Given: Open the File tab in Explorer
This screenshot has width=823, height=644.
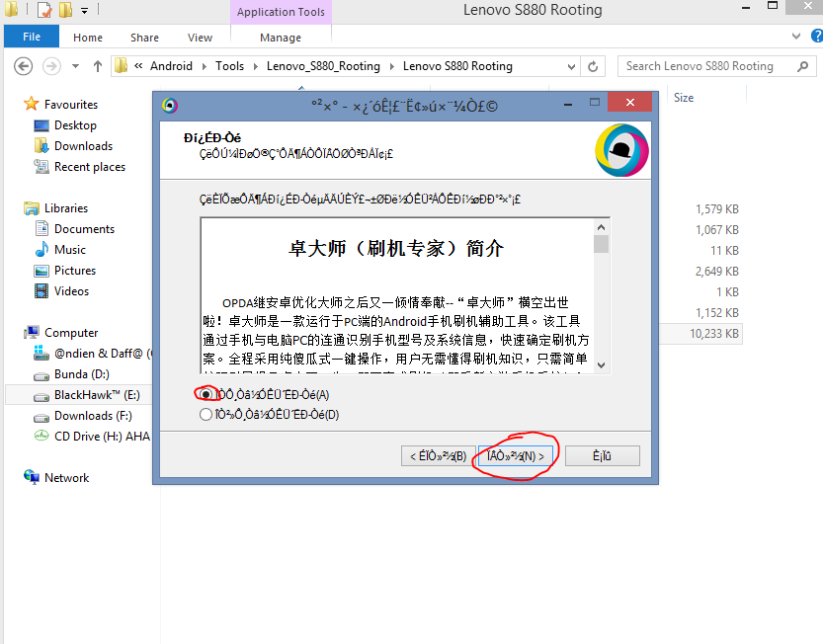Looking at the screenshot, I should pos(32,37).
